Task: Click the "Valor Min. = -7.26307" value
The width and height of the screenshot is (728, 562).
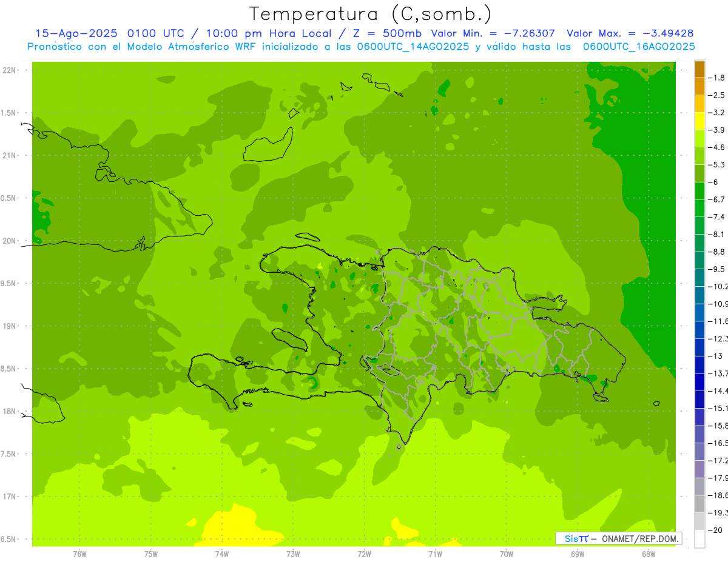Action: (x=493, y=33)
